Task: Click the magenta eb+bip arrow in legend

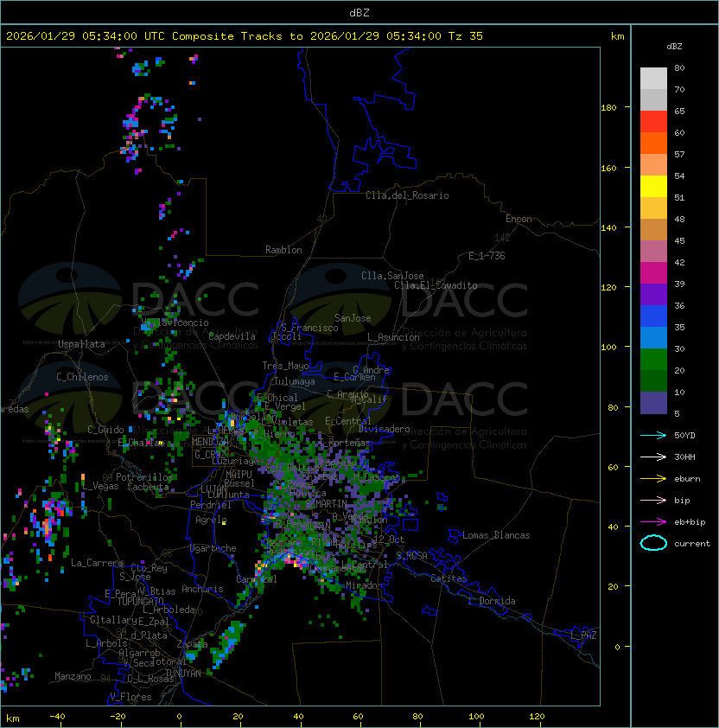Action: coord(653,522)
